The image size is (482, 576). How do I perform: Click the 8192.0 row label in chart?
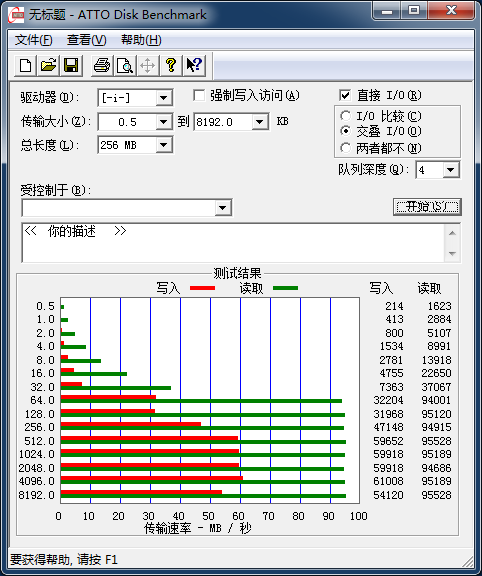point(36,495)
